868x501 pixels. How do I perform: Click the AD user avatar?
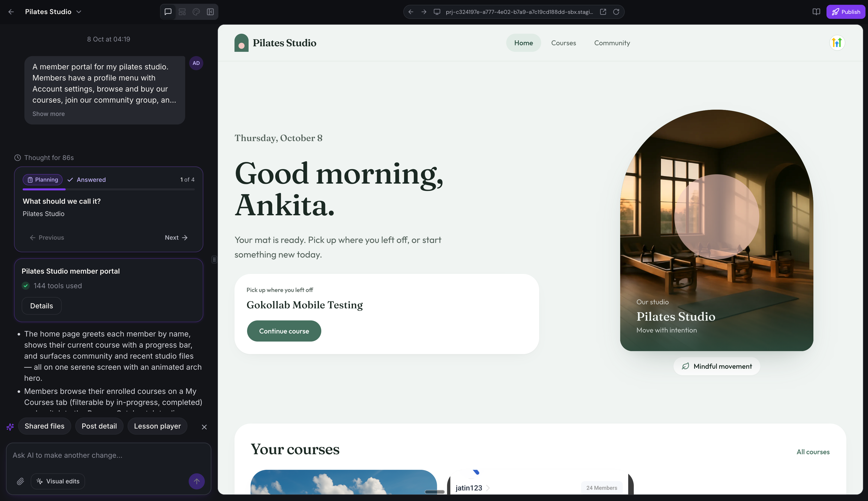coord(196,63)
